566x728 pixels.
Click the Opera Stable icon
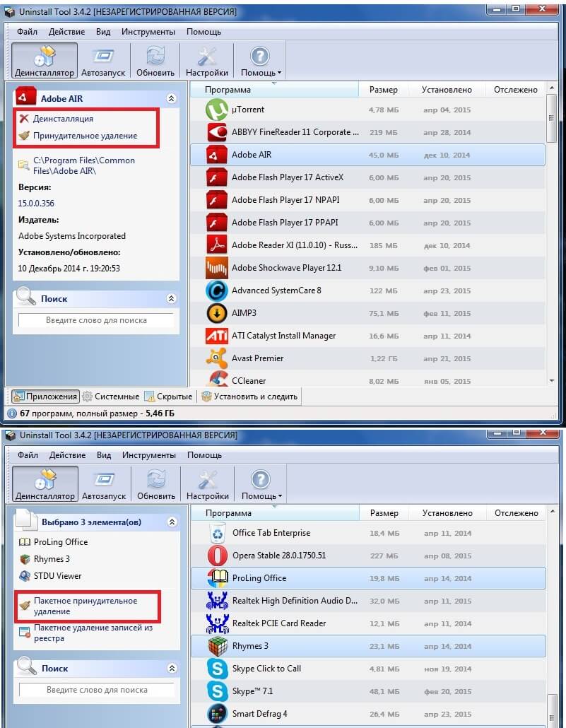click(217, 556)
